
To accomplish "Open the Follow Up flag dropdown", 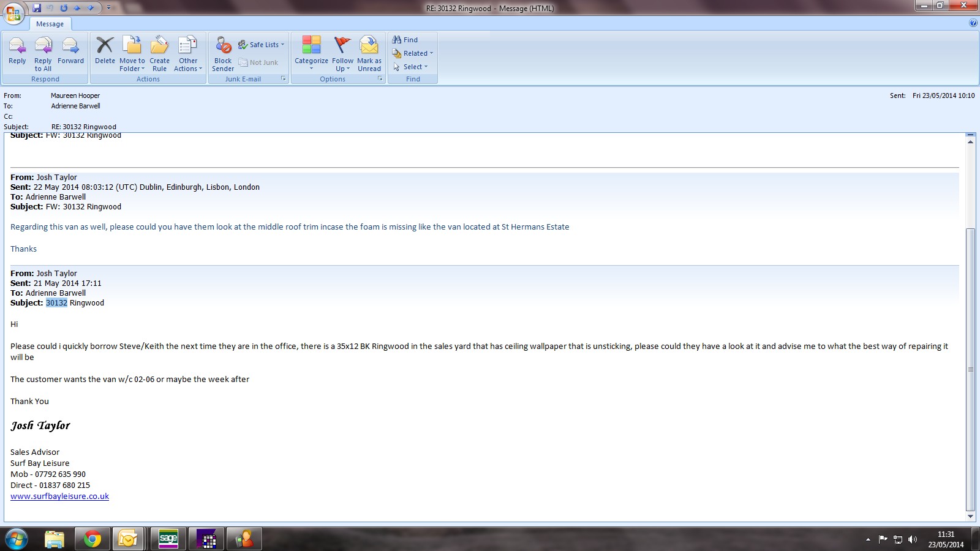I will click(x=342, y=54).
